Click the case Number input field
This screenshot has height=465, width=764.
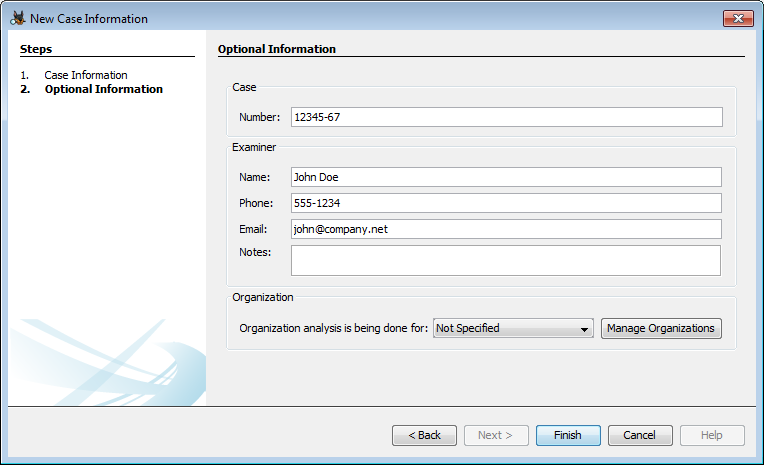[506, 117]
